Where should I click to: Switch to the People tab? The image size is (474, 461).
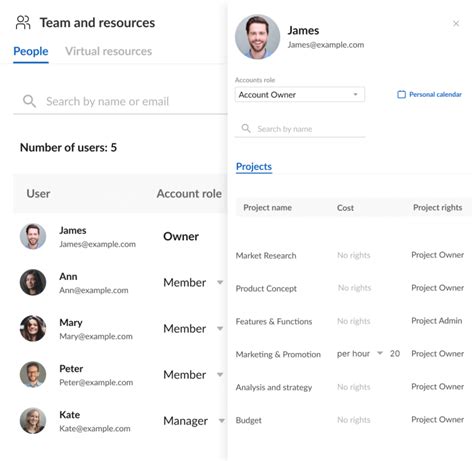pyautogui.click(x=31, y=51)
